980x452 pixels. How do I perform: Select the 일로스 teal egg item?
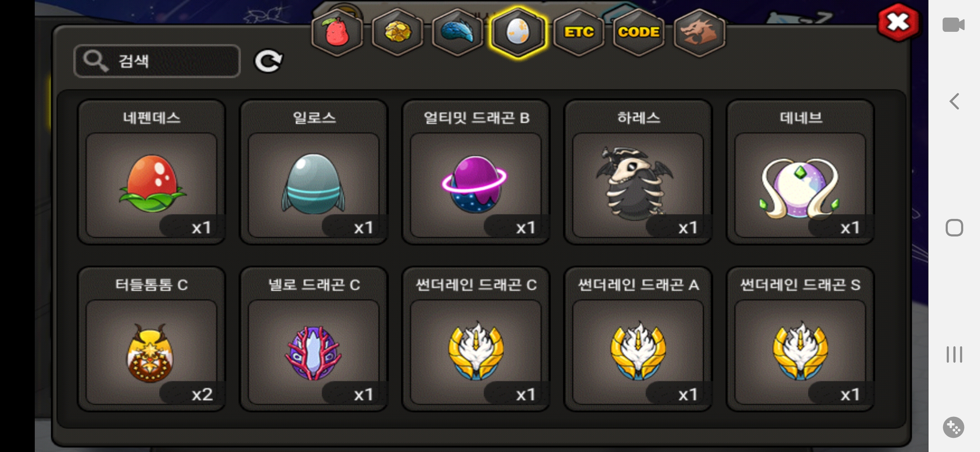314,172
